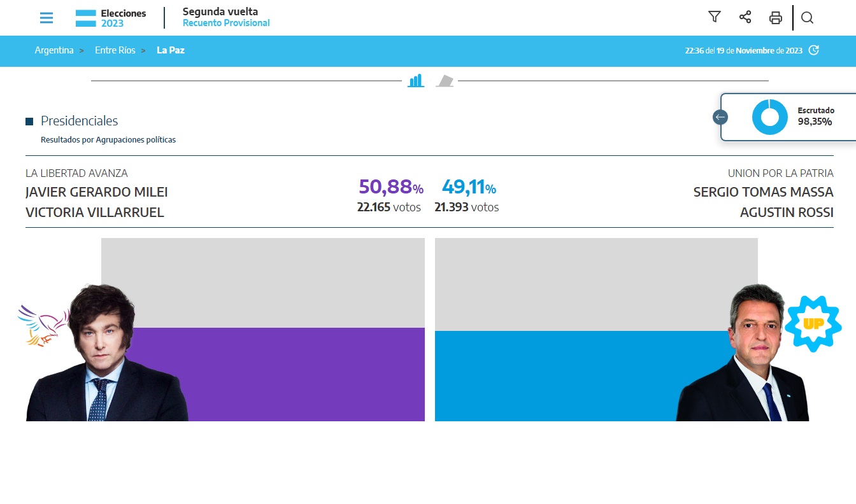Viewport: 856px width, 504px height.
Task: Refresh results with the reload icon
Action: (813, 50)
